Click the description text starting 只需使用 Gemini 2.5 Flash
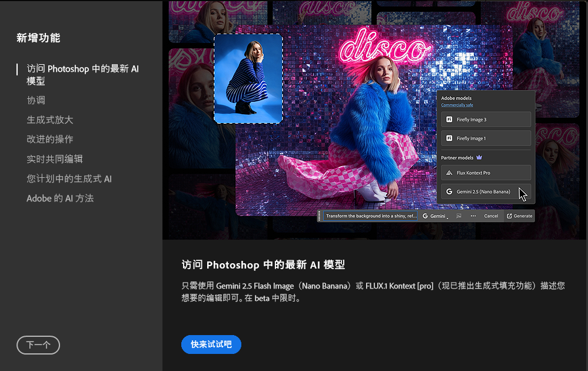Viewport: 588px width, 371px height. coord(373,292)
